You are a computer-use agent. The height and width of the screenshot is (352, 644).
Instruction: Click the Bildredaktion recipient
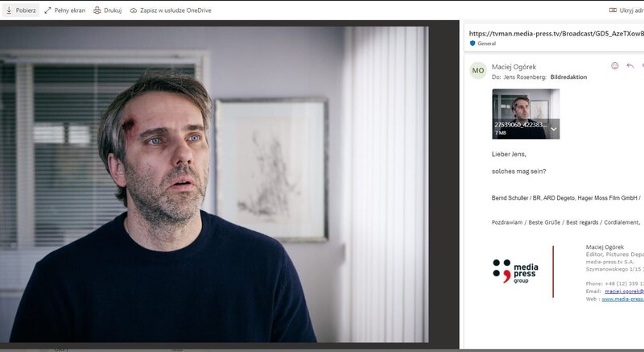[568, 77]
